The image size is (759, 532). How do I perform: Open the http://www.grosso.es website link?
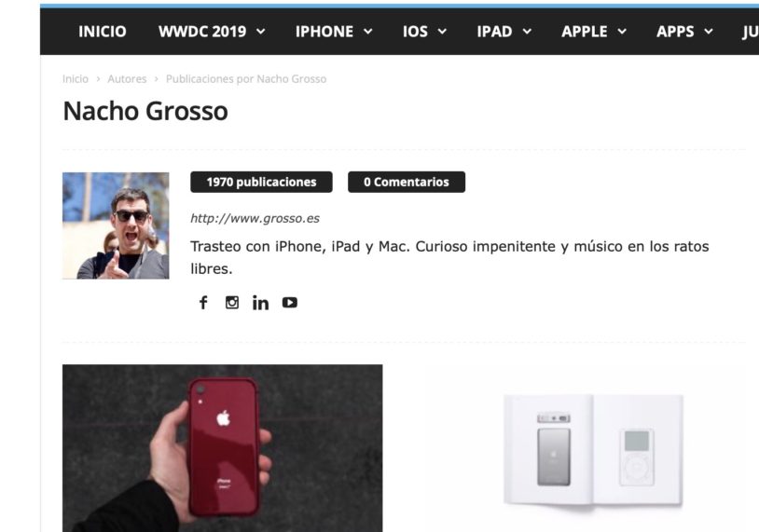pos(255,219)
